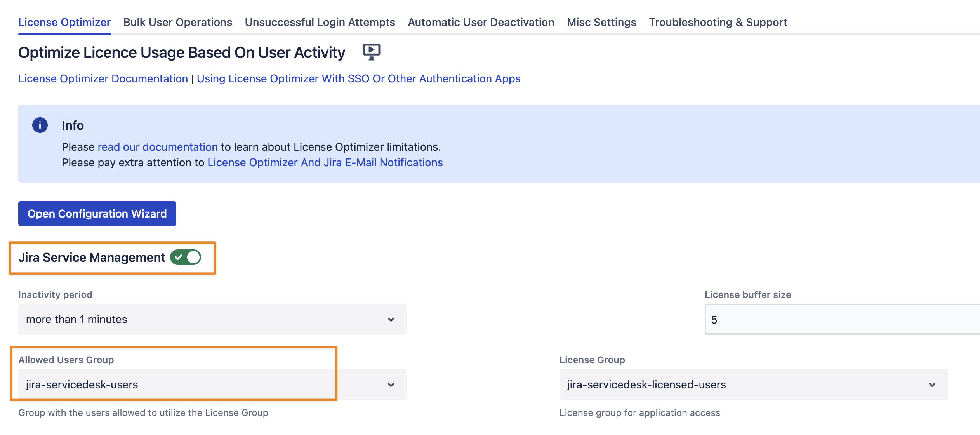Click the Info circle icon
The width and height of the screenshot is (980, 435).
click(40, 125)
